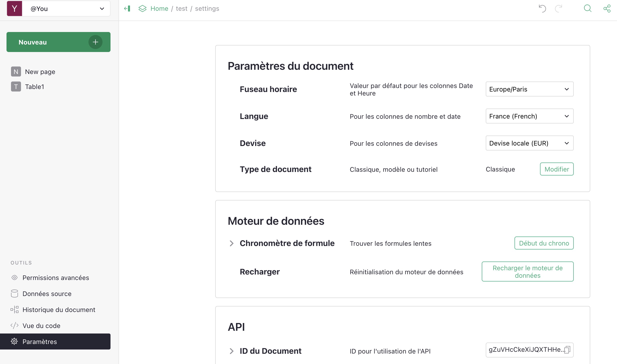The width and height of the screenshot is (617, 364).
Task: Open the search magnifier
Action: tap(587, 9)
